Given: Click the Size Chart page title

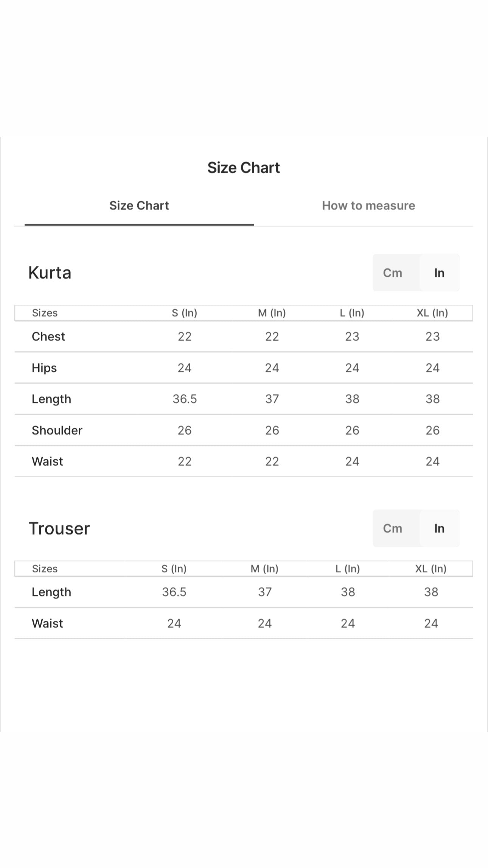Looking at the screenshot, I should click(244, 168).
